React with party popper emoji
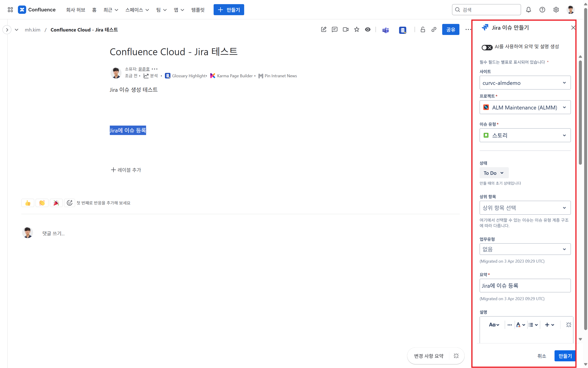This screenshot has width=588, height=368. (56, 203)
